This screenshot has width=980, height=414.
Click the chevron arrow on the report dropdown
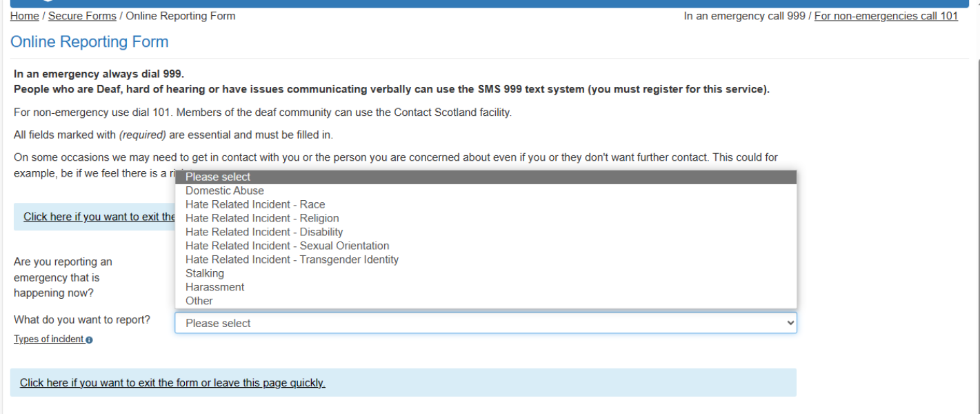click(x=790, y=323)
